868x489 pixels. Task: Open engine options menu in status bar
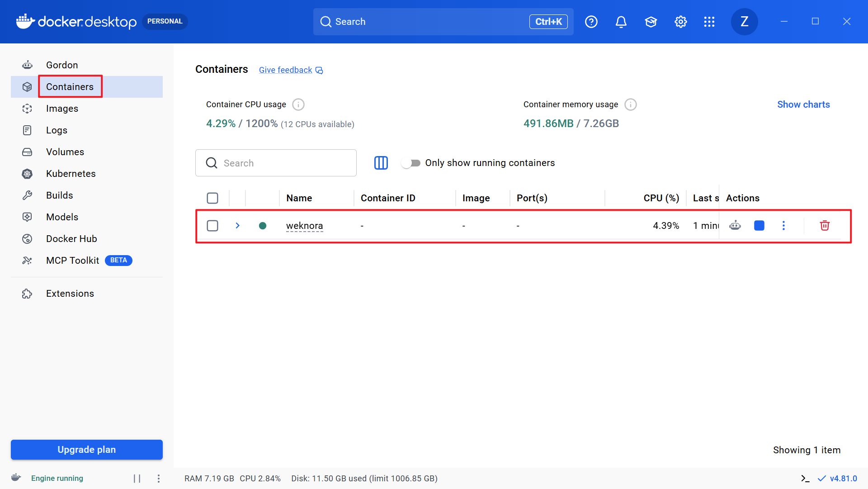point(159,478)
